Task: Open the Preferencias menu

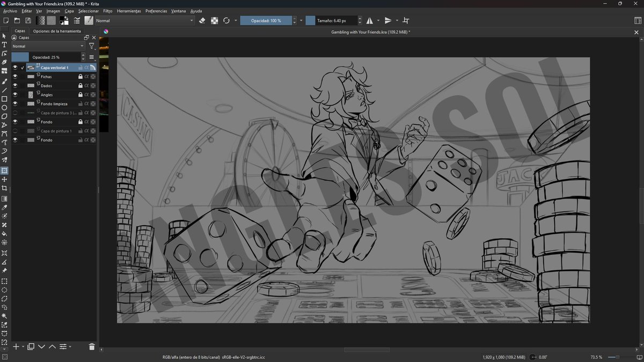Action: click(156, 11)
